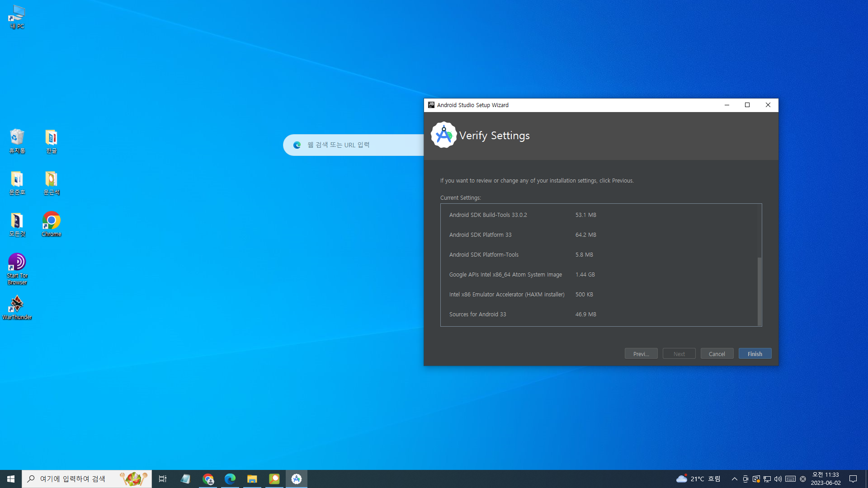
Task: Click the 64.2 MB size value
Action: pyautogui.click(x=585, y=235)
